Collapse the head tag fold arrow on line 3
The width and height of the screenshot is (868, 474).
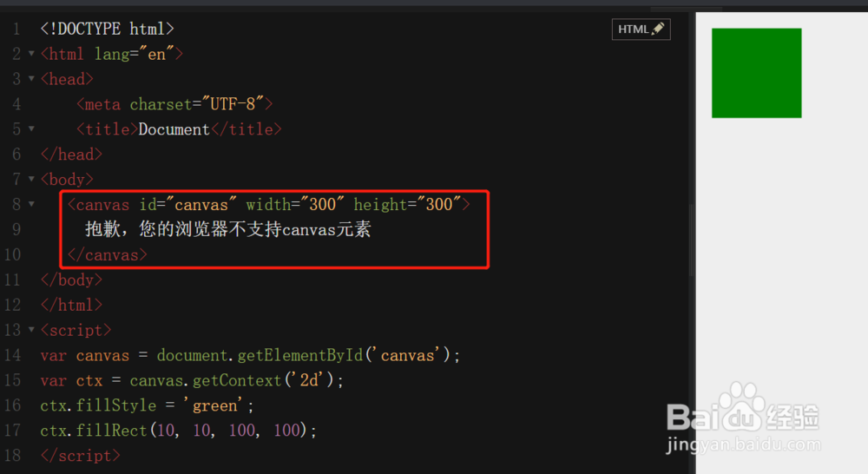point(31,79)
